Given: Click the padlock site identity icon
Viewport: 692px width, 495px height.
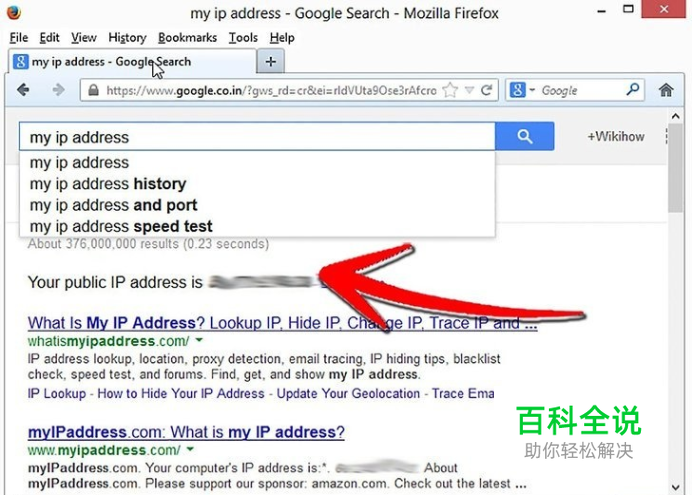Looking at the screenshot, I should pyautogui.click(x=93, y=90).
